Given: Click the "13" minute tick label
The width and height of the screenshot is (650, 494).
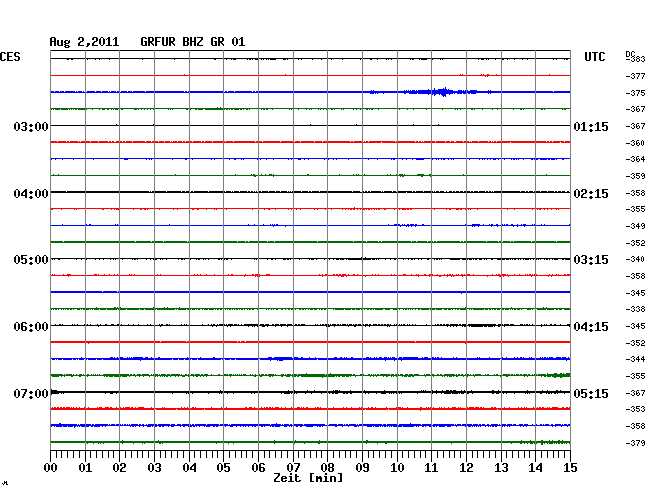Looking at the screenshot, I should pyautogui.click(x=501, y=468).
